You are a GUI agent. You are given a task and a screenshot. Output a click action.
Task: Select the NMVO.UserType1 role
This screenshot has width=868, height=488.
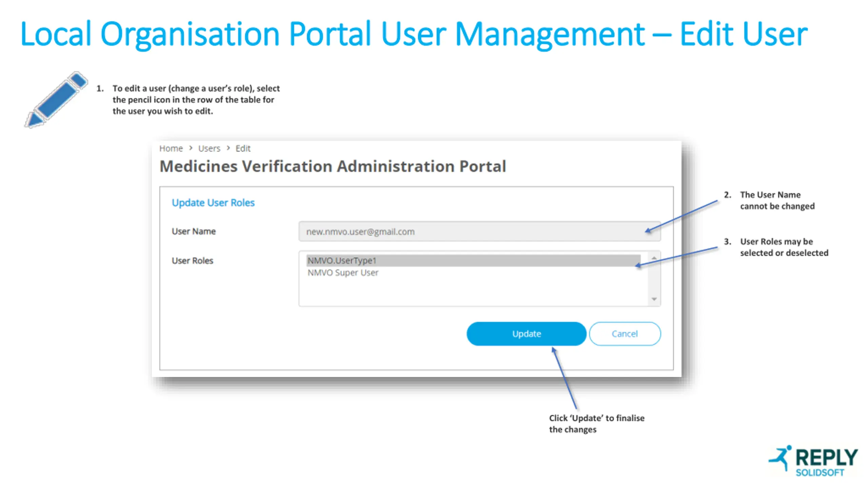click(342, 261)
